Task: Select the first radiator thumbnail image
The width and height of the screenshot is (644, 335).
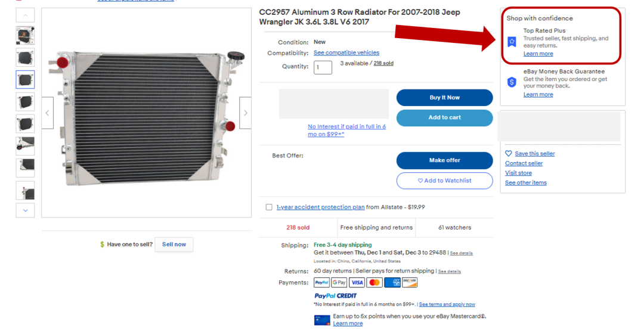Action: pos(25,36)
